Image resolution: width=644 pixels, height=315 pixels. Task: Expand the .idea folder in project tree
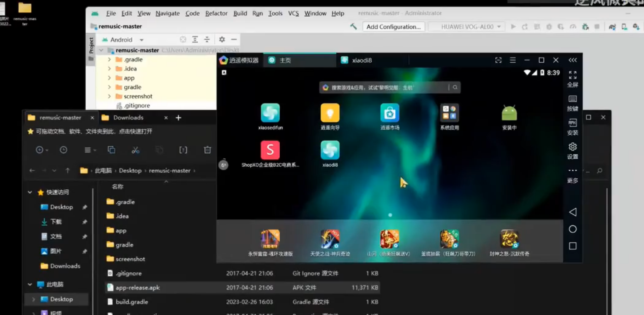[x=109, y=68]
